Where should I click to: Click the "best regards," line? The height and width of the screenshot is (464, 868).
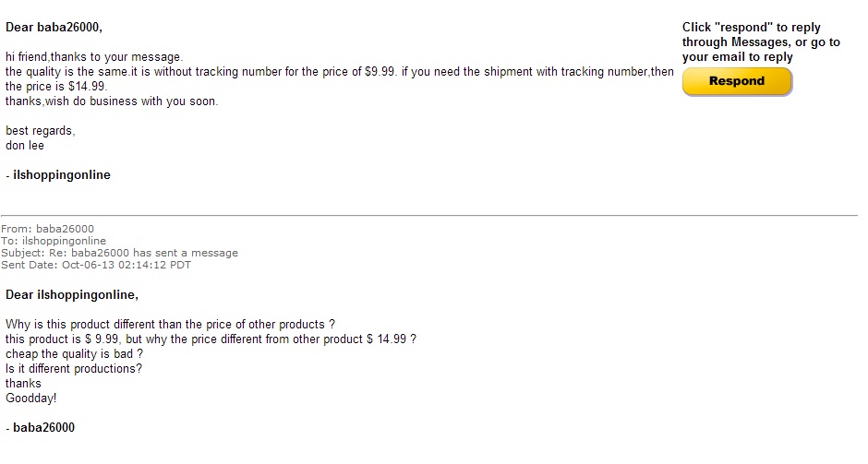point(41,131)
